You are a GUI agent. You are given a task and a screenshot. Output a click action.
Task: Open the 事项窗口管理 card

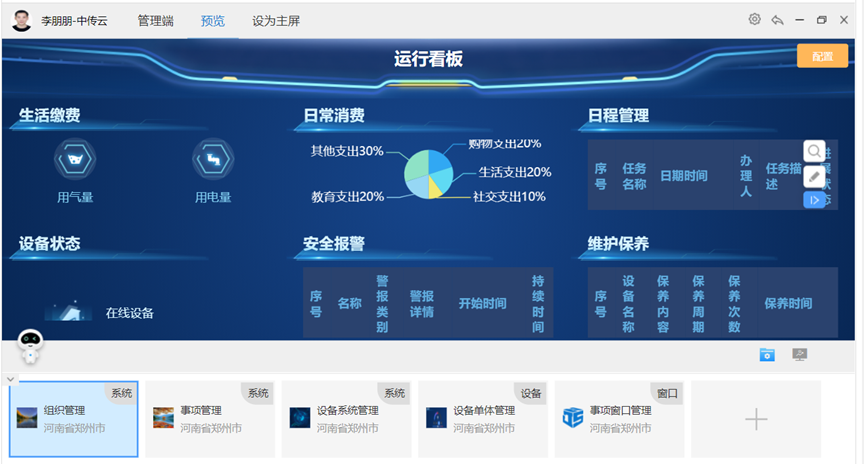pyautogui.click(x=619, y=419)
